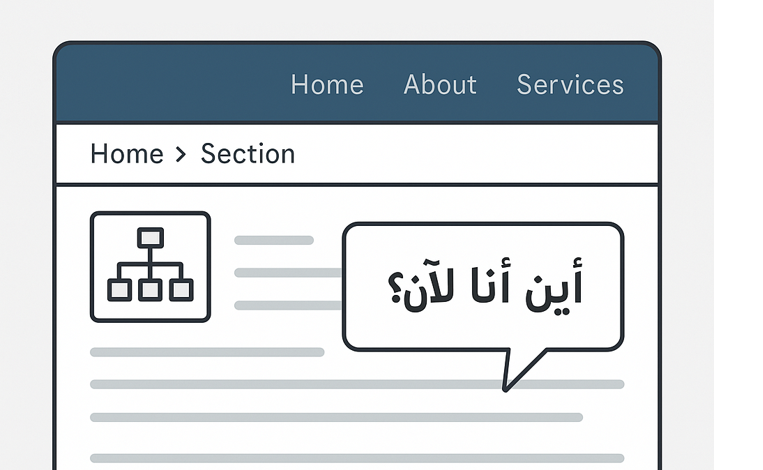Click the sitemap hierarchy icon
Viewport: 763px width, 470px height.
tap(150, 267)
